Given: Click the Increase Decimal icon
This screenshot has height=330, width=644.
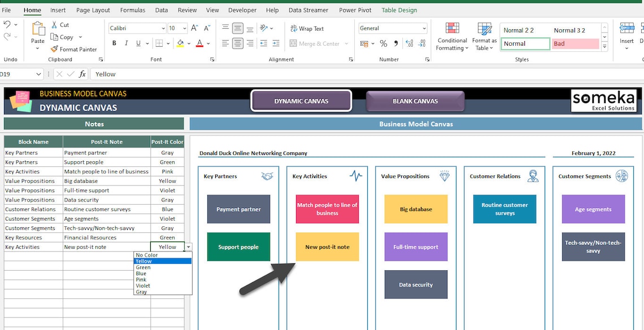Looking at the screenshot, I should pos(409,42).
